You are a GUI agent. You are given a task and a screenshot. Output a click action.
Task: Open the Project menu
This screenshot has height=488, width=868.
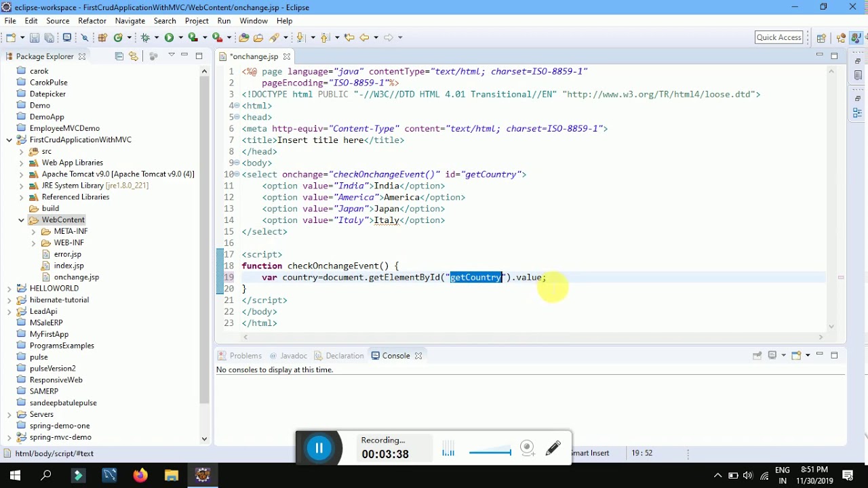[197, 21]
